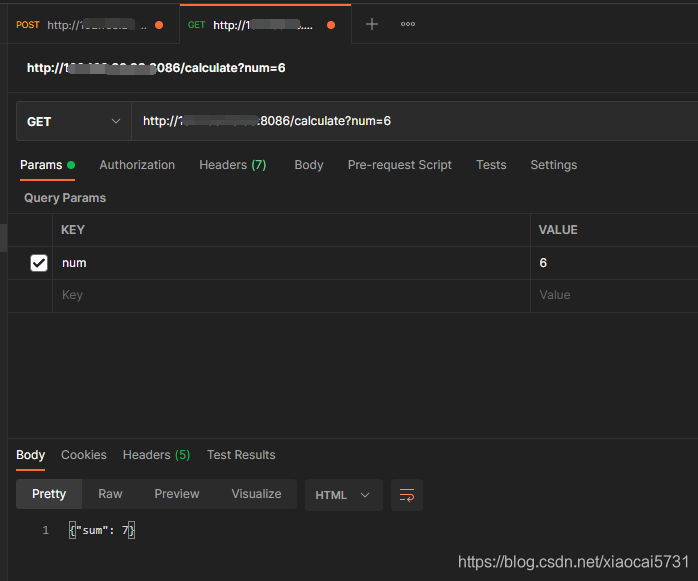Click response line number 1
Screen dimensions: 698x581
45,530
